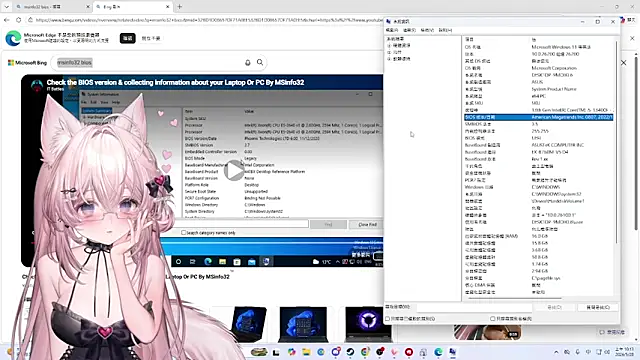Reload the page with the browser refresh icon
This screenshot has height=360, width=640.
click(18, 20)
